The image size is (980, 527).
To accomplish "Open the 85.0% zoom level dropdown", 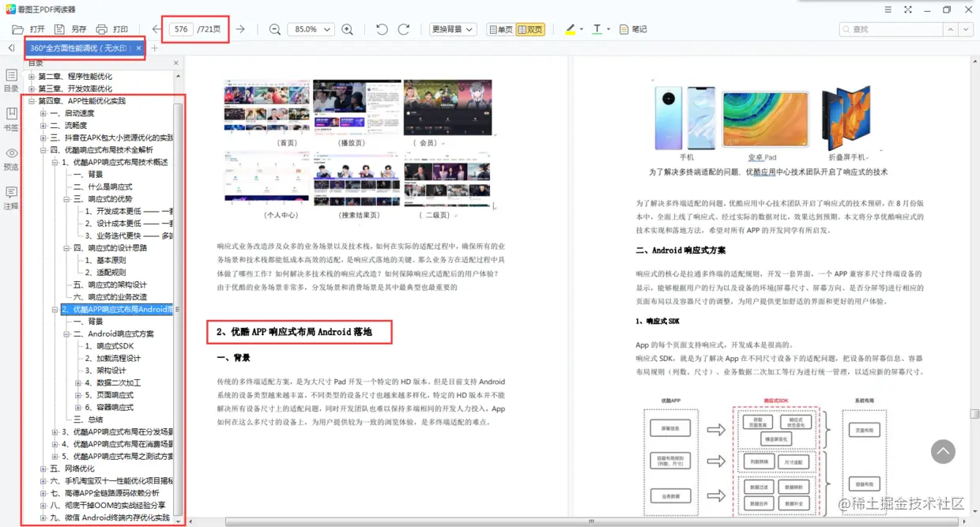I will 311,29.
